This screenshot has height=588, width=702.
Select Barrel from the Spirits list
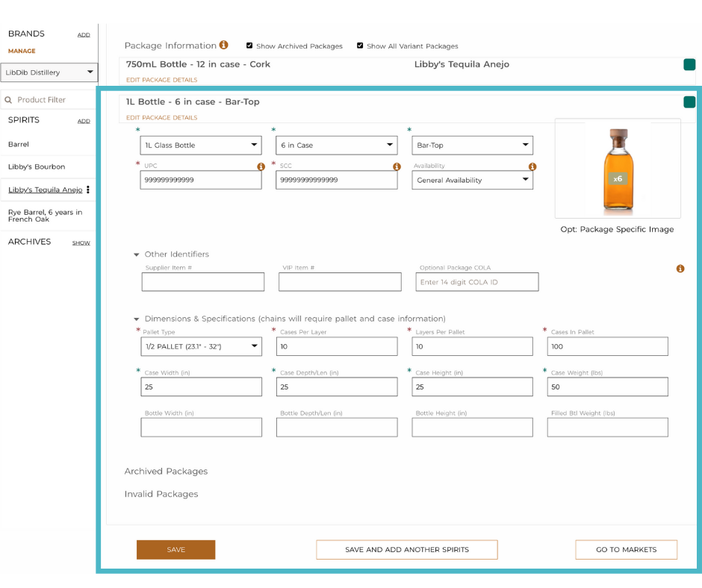click(x=18, y=143)
